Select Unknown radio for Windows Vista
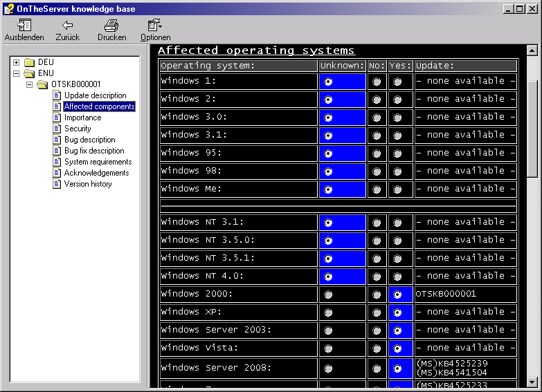Image resolution: width=542 pixels, height=392 pixels. [328, 348]
